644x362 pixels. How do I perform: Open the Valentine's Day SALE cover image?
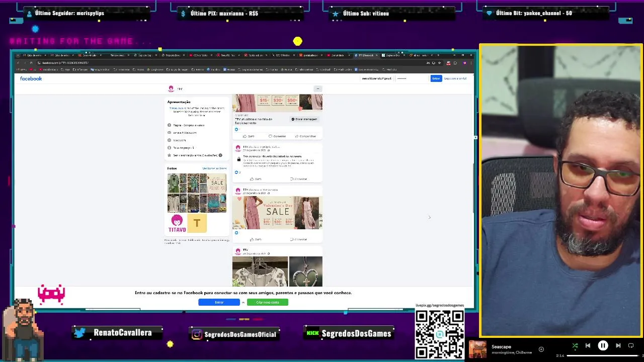tap(277, 213)
